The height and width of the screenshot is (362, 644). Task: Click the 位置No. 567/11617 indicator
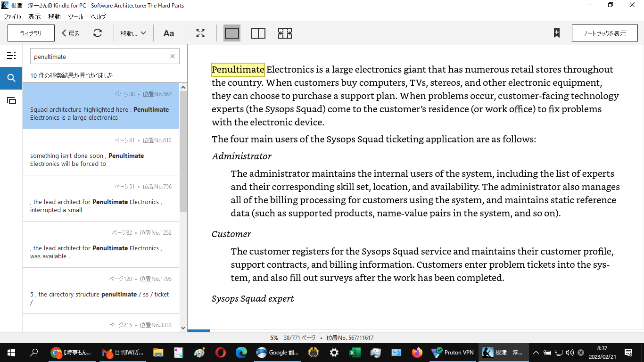pos(350,338)
